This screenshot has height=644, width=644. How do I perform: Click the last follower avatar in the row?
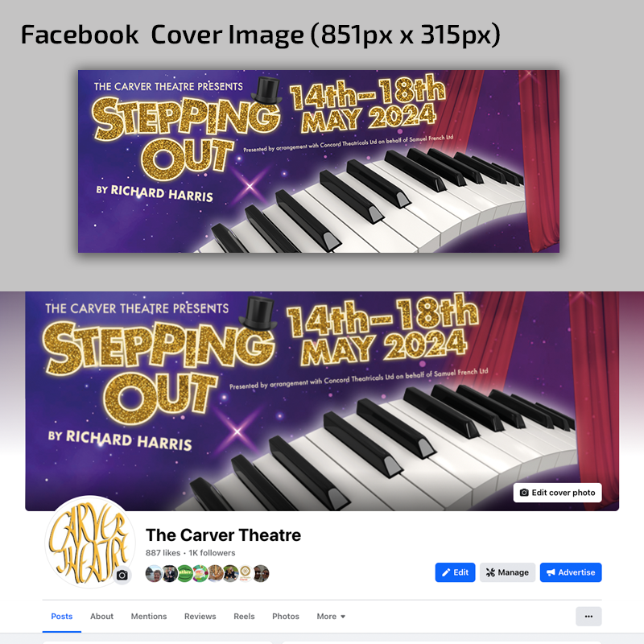click(x=261, y=573)
